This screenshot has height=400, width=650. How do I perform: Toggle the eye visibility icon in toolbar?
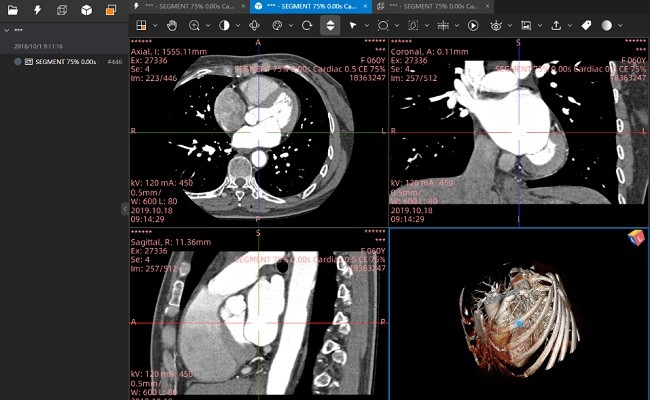point(496,25)
